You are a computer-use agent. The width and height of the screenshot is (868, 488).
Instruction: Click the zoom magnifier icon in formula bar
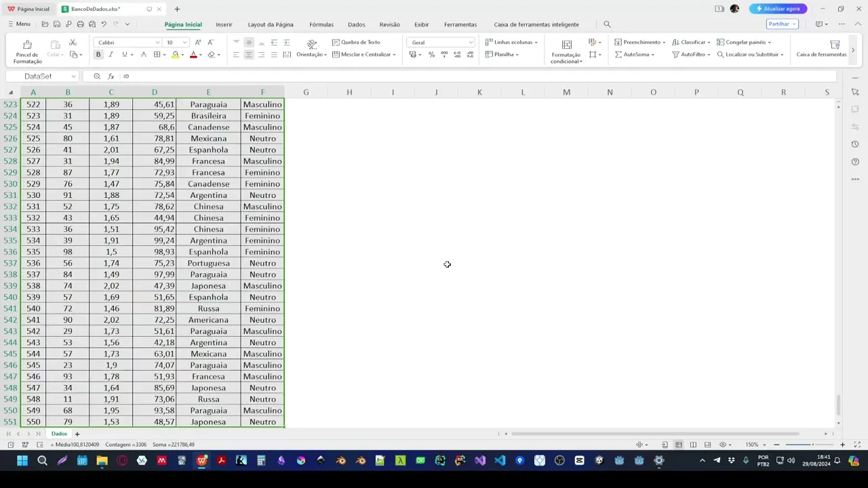click(97, 76)
